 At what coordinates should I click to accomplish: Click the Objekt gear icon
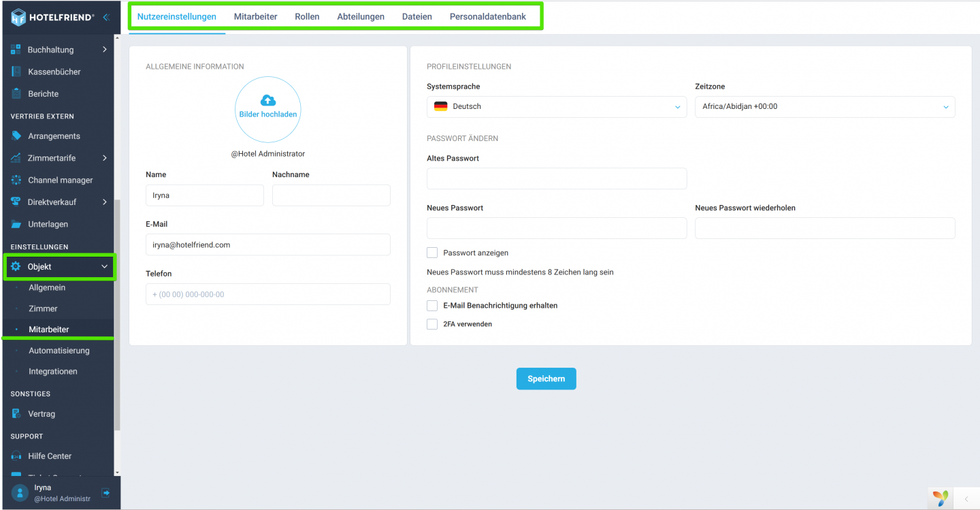[x=16, y=267]
